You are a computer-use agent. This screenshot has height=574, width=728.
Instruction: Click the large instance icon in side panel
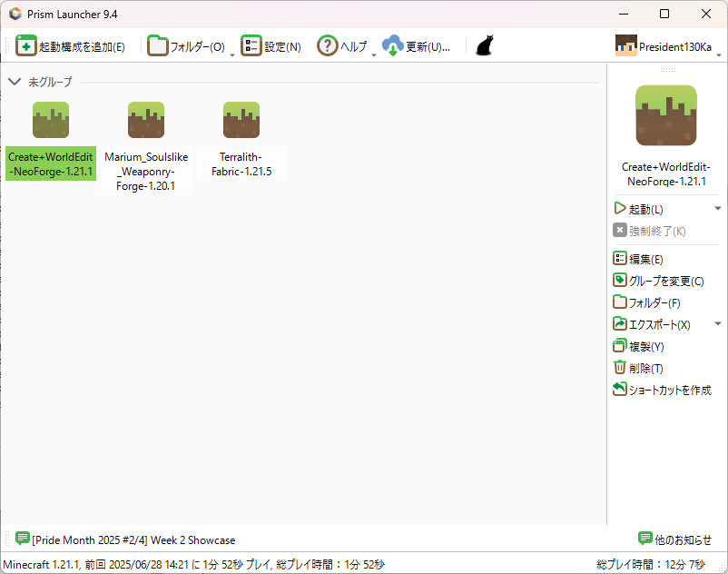pos(665,115)
